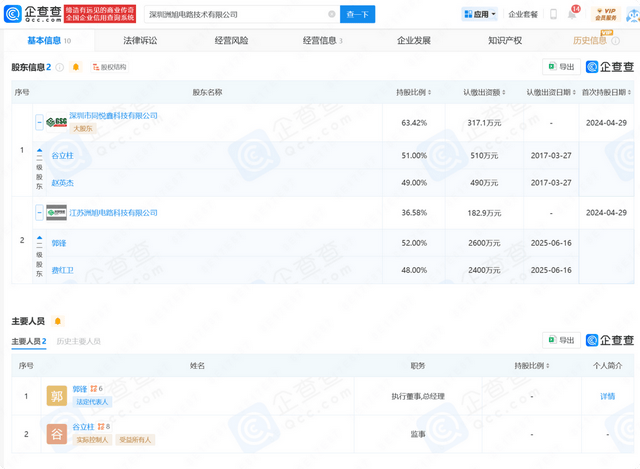640x469 pixels.
Task: Click the 深圳市同悦鑫科技 company logo thumbnail
Action: point(55,120)
